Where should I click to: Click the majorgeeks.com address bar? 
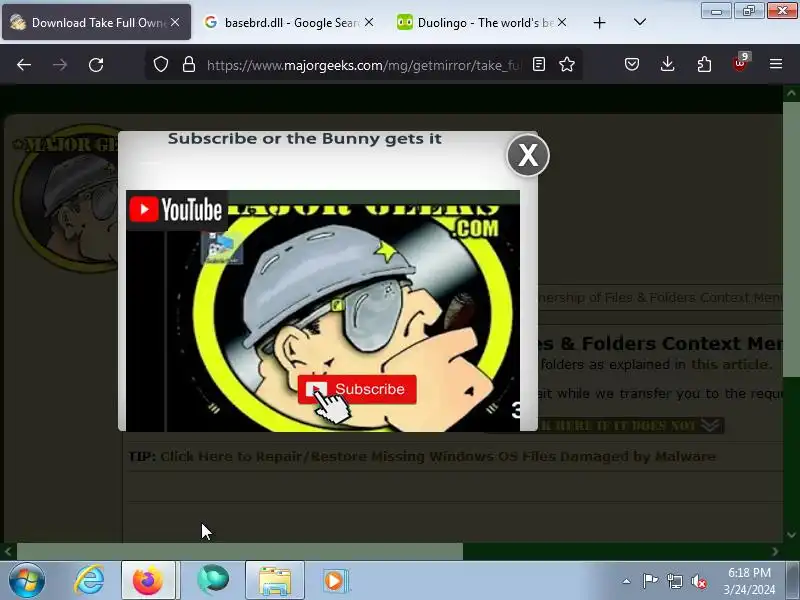pyautogui.click(x=363, y=65)
